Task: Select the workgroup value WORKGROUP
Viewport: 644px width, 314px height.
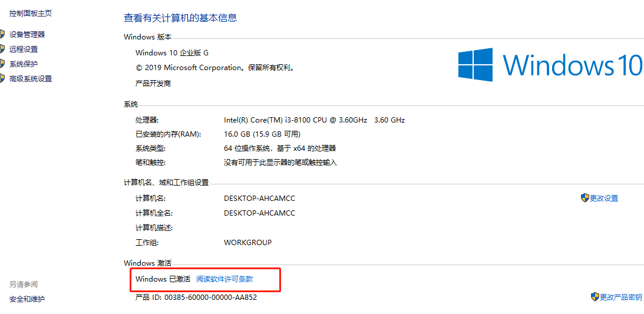Action: click(x=247, y=243)
